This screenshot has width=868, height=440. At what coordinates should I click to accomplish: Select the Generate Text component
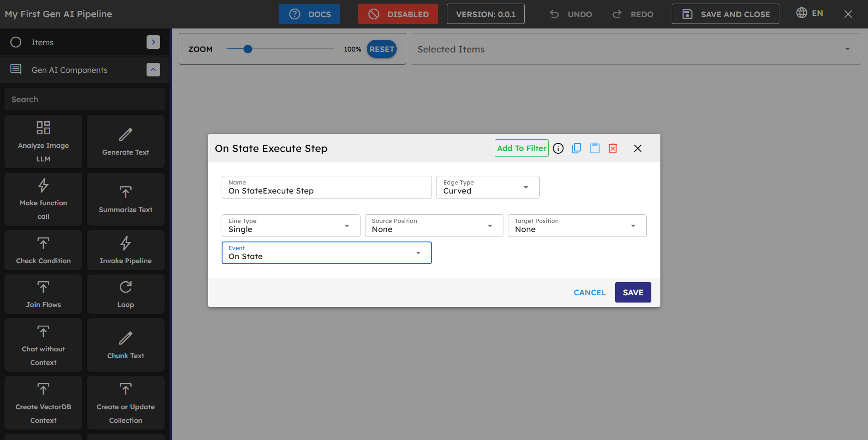[x=126, y=142]
